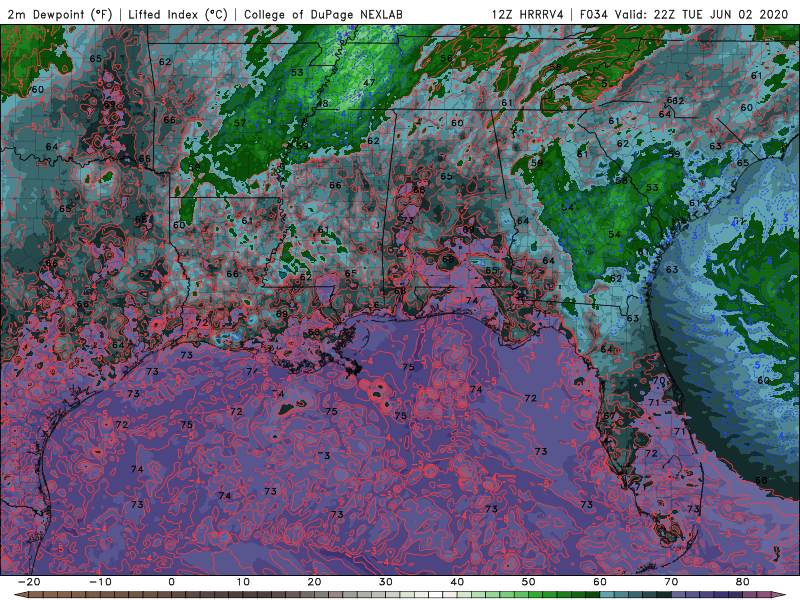Screen dimensions: 800x600
Task: Click the "Lifted Index (°C)" title text
Action: pos(178,15)
